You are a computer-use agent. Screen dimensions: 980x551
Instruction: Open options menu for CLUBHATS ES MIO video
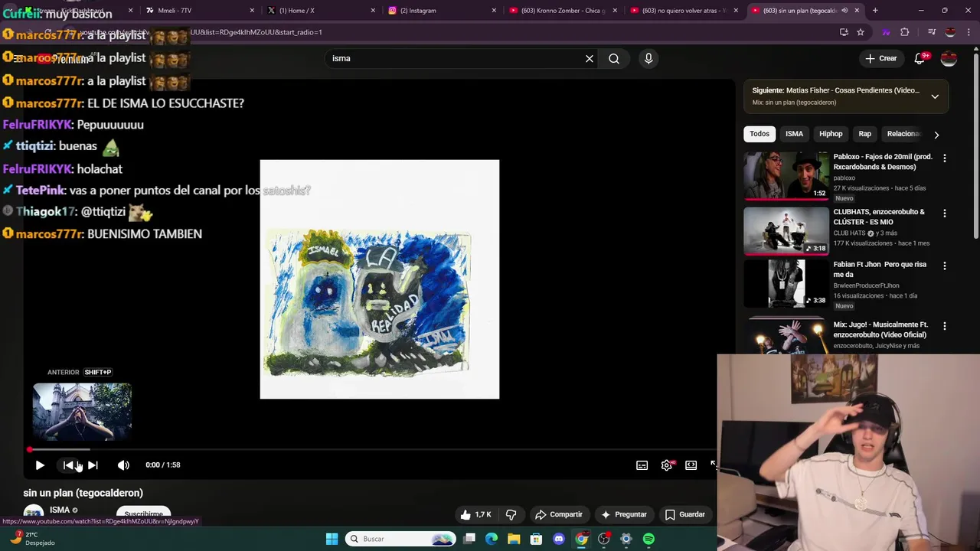coord(944,213)
